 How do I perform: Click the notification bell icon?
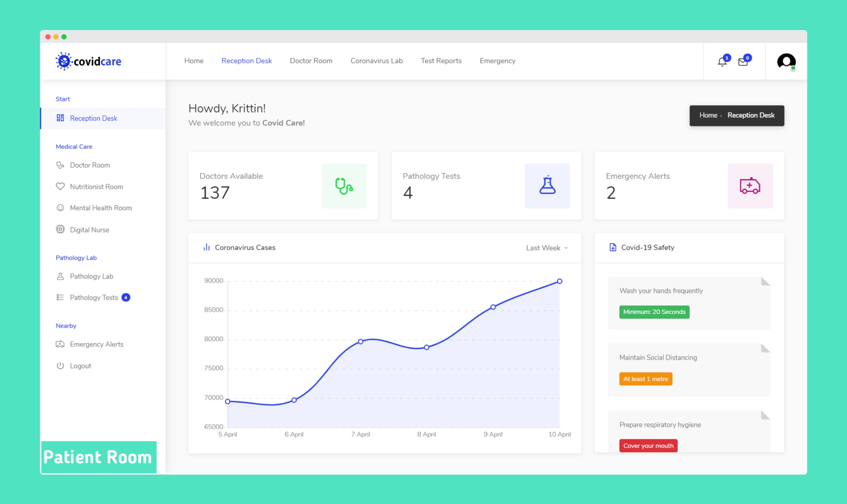[x=722, y=62]
